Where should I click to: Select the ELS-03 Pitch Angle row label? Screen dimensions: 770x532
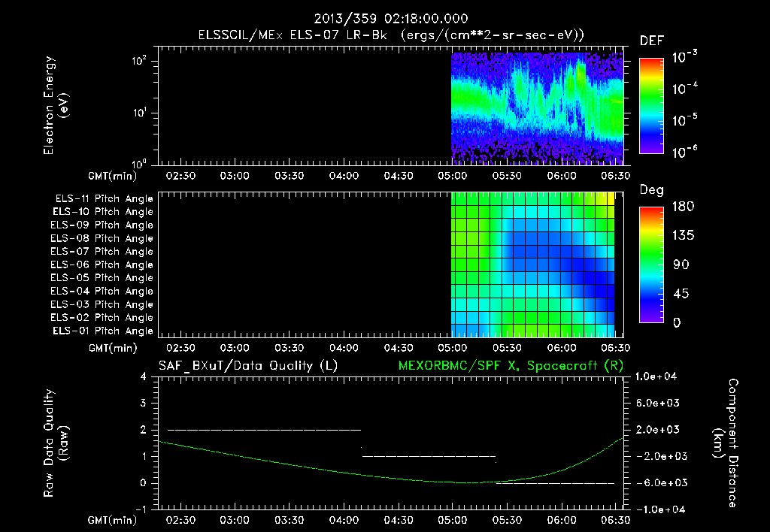pos(102,305)
